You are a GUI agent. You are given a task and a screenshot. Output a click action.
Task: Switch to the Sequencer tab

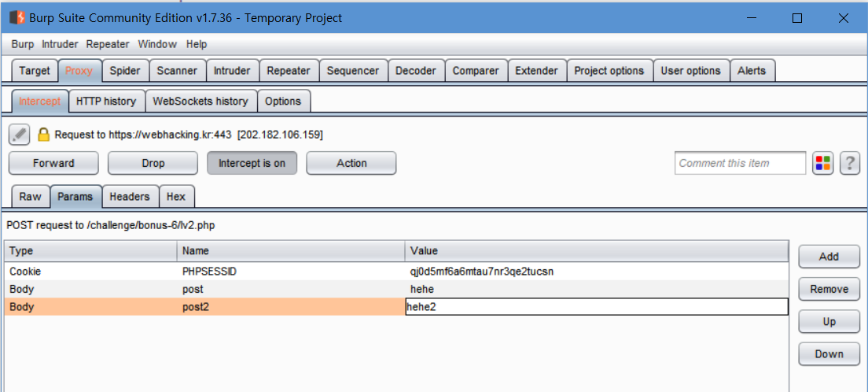click(353, 71)
